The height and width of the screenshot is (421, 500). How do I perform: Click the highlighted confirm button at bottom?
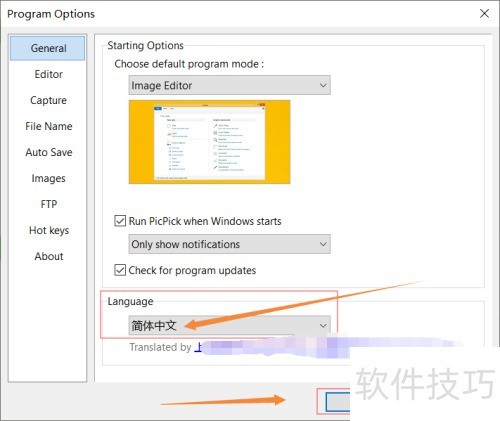337,402
